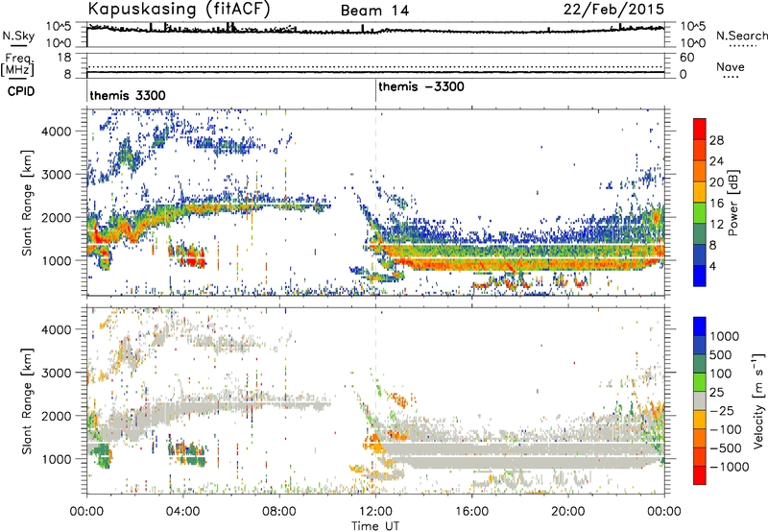Select the '08:00' time axis label
The image size is (768, 532).
point(279,512)
